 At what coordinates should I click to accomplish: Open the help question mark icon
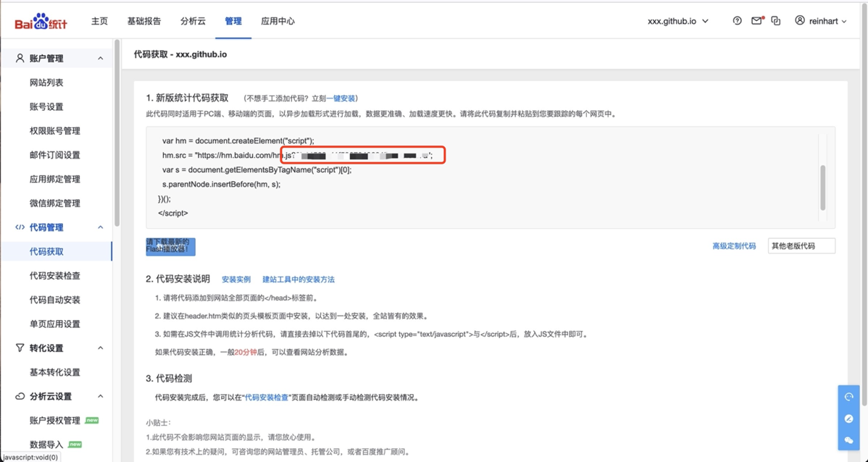pos(737,21)
